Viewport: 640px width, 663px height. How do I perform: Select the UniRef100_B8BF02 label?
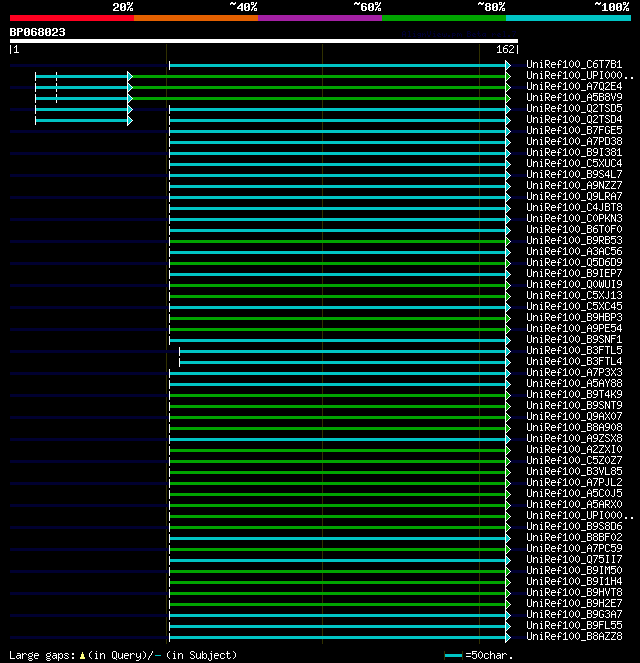(574, 537)
